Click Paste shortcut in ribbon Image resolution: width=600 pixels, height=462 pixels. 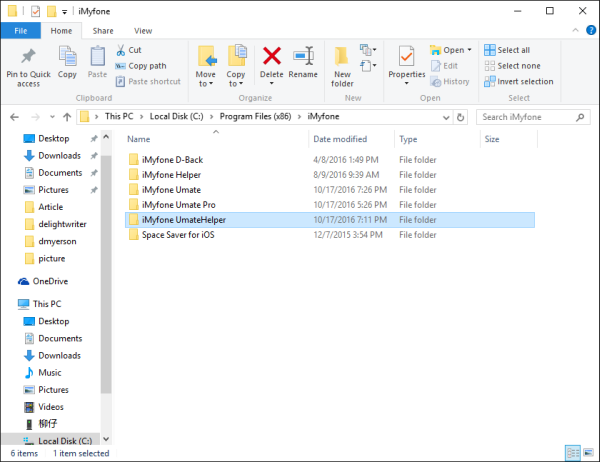pyautogui.click(x=148, y=82)
